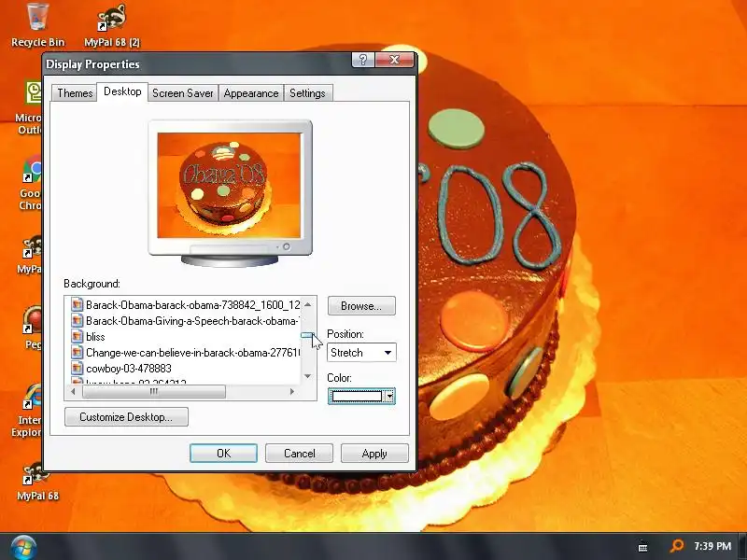Select Barack-Obama-Giving-a-Speech background
This screenshot has width=747, height=560.
coord(192,321)
